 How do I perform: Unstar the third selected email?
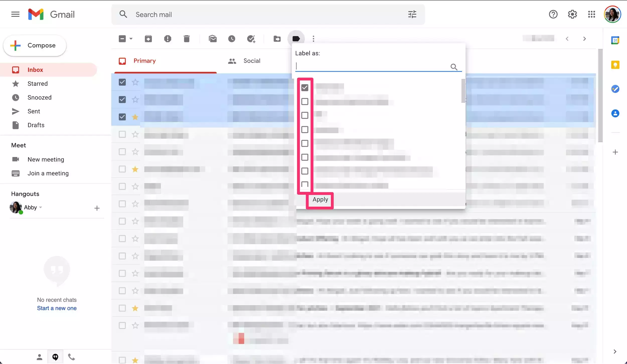pos(135,117)
